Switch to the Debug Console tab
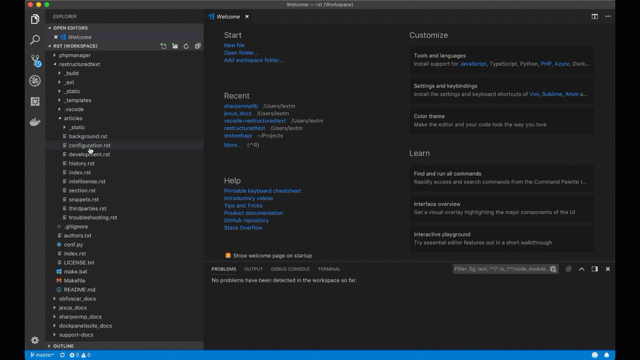Image resolution: width=640 pixels, height=360 pixels. [x=290, y=269]
